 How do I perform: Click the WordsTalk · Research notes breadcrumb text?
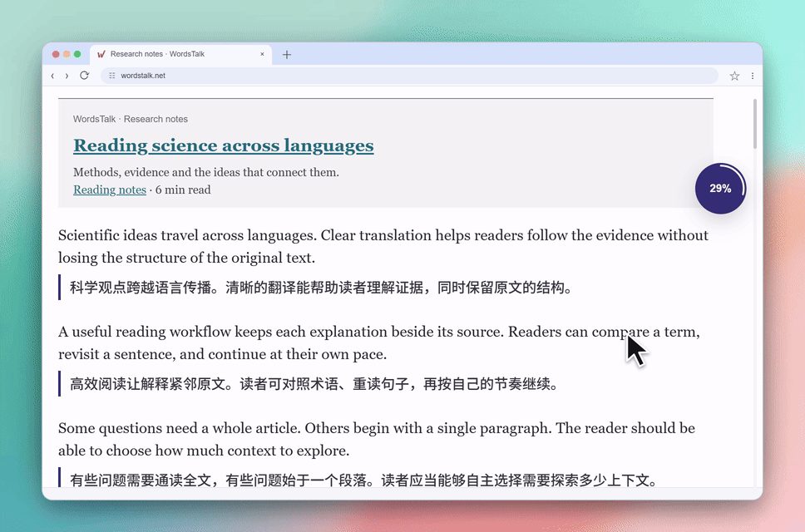point(131,119)
